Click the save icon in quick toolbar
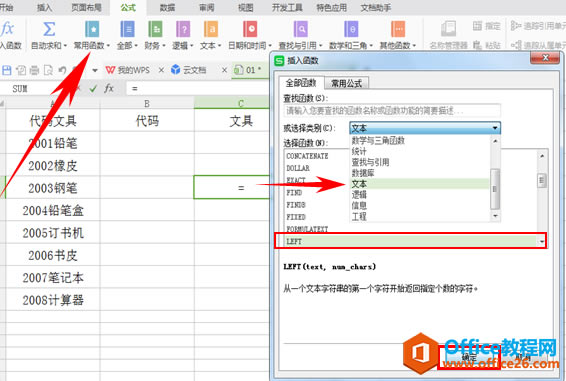566x381 pixels. [x=6, y=70]
